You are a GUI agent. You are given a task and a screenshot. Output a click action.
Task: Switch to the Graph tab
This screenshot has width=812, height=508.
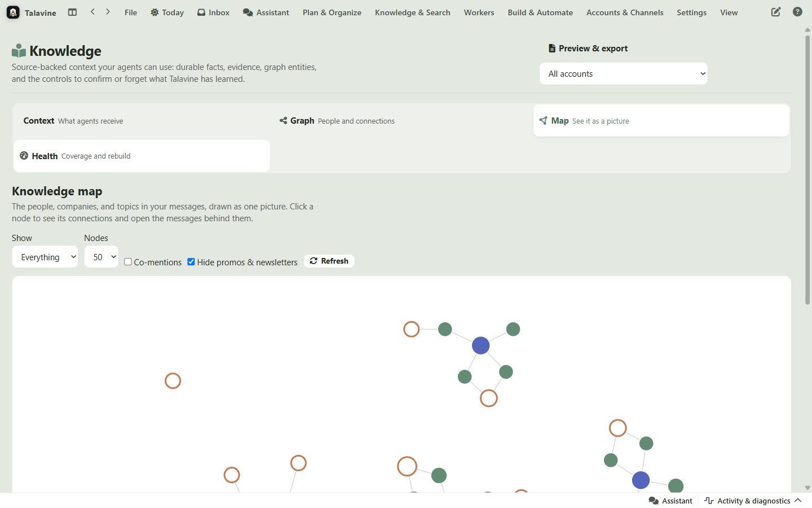tap(401, 121)
